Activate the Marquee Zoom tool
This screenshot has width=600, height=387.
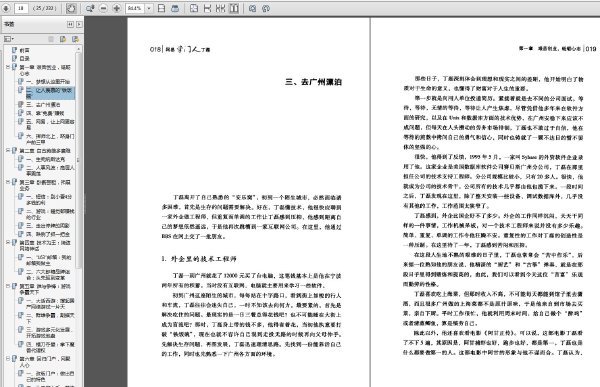click(x=90, y=8)
